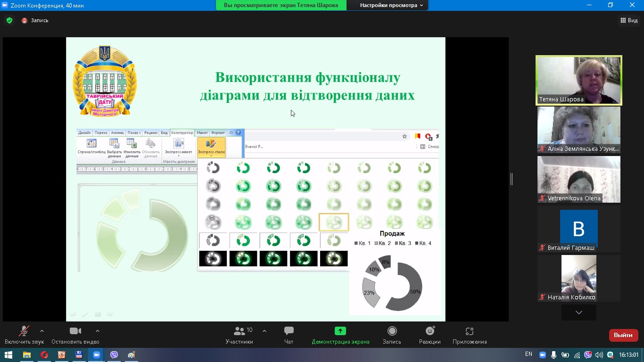Open PowerPoint from the taskbar
The width and height of the screenshot is (644, 362).
tap(61, 355)
